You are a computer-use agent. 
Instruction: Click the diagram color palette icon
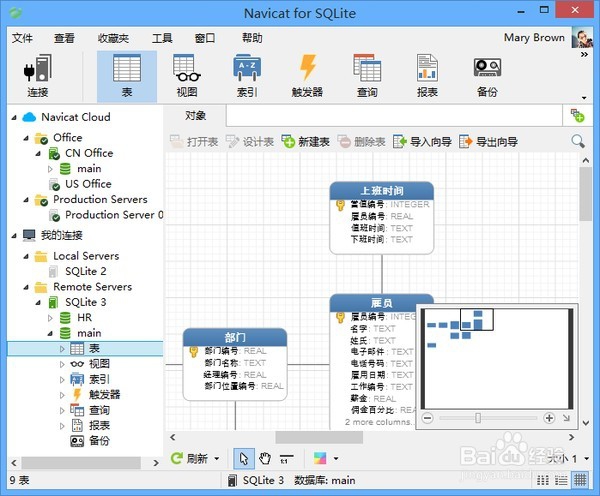pos(320,458)
